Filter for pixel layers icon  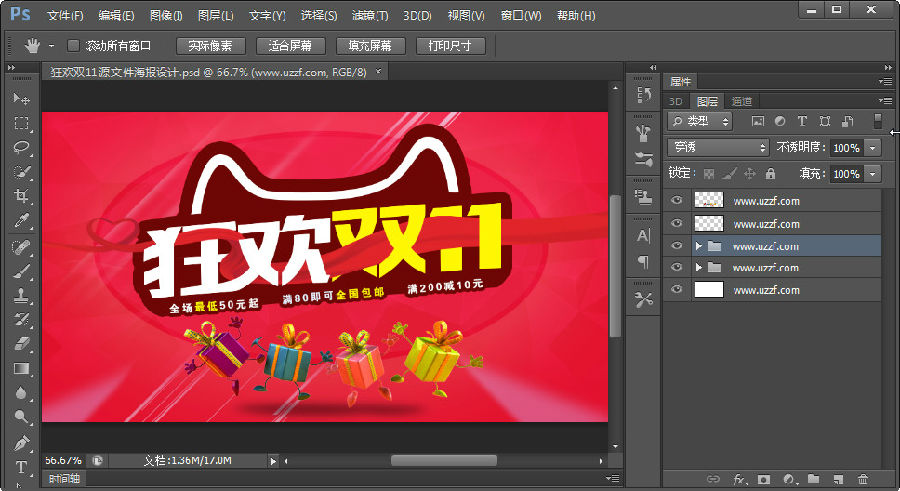pyautogui.click(x=758, y=121)
